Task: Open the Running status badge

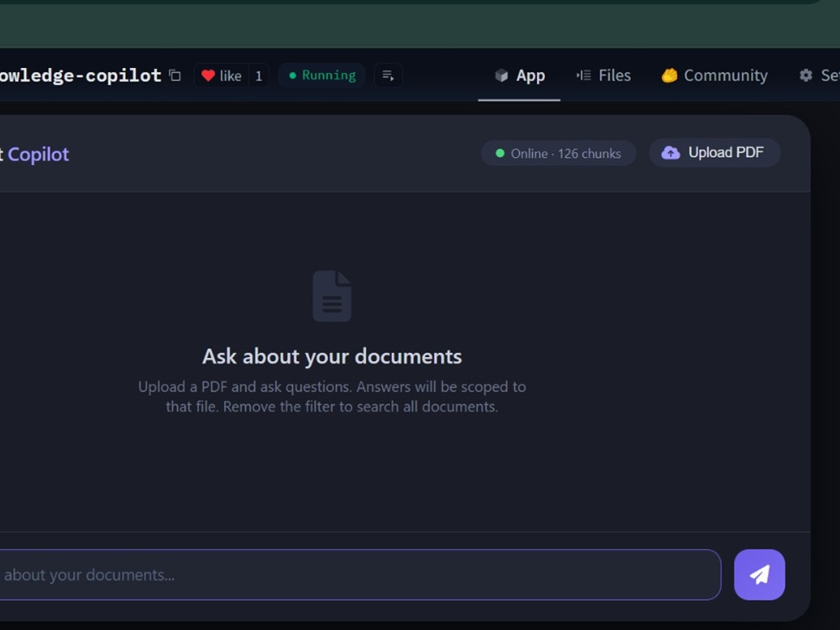Action: pyautogui.click(x=322, y=76)
